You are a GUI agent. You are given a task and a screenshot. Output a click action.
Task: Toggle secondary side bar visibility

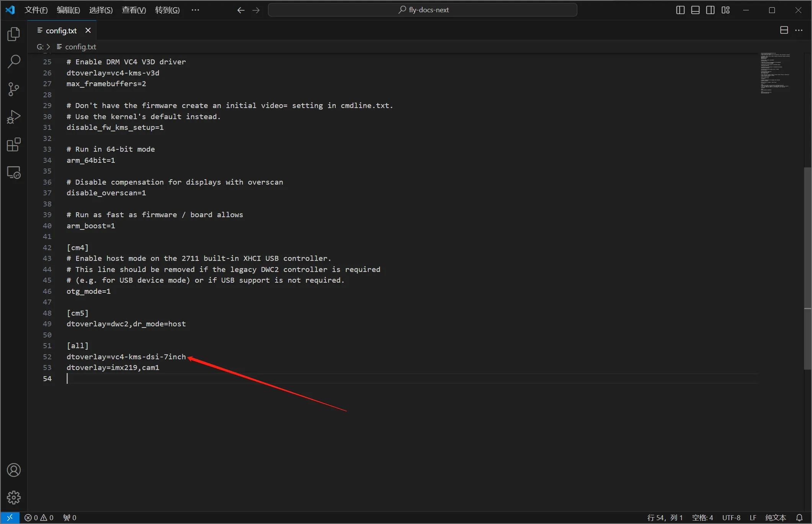click(x=710, y=10)
